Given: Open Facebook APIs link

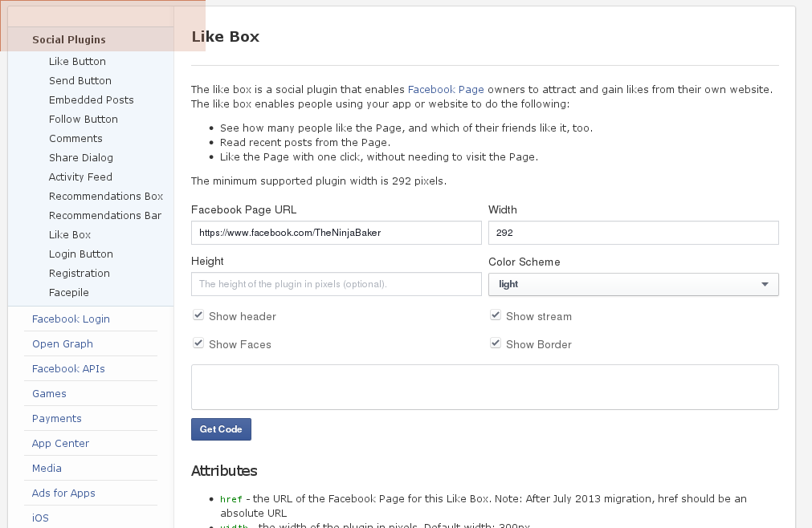Looking at the screenshot, I should [68, 369].
